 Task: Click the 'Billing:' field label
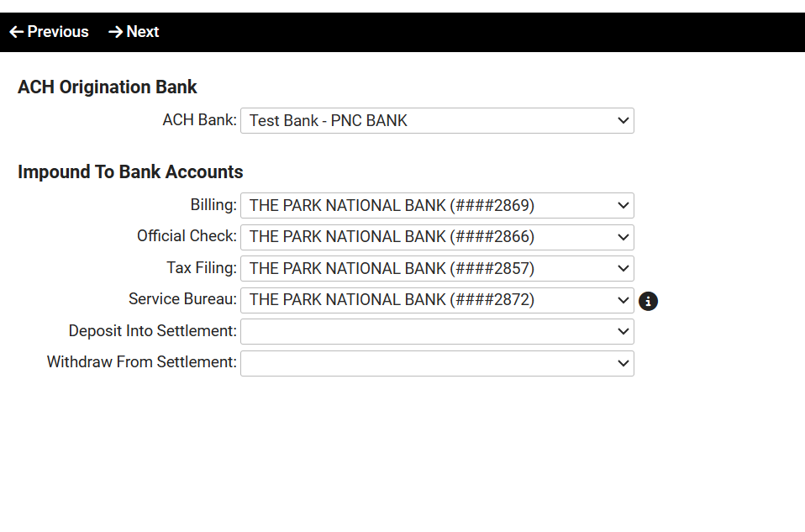coord(213,206)
